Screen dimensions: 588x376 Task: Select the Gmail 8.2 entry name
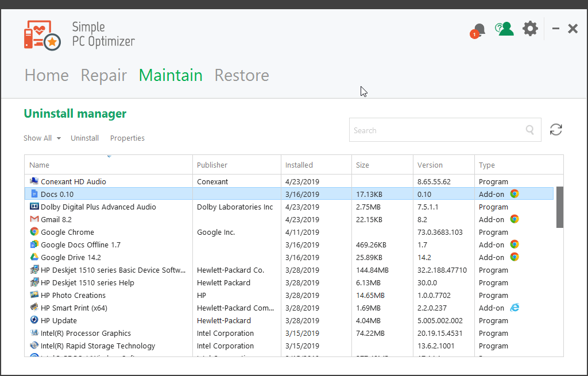[56, 219]
